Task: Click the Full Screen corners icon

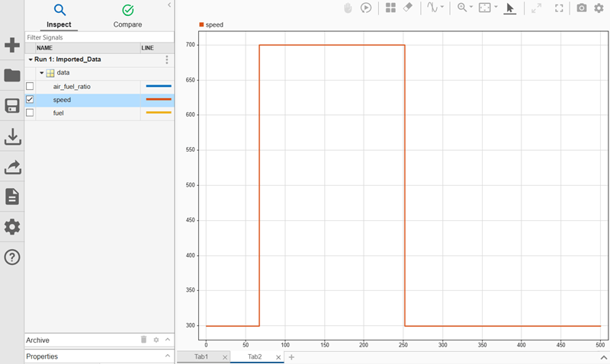Action: [559, 8]
